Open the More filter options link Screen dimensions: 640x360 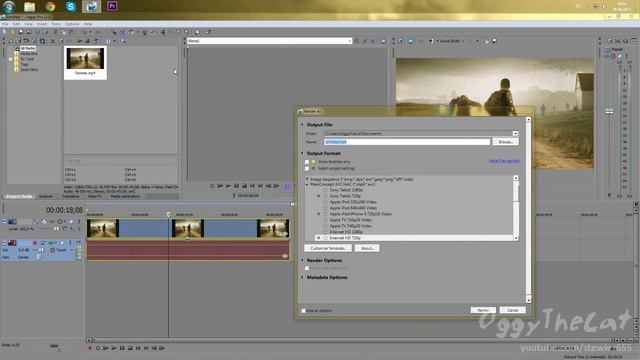(504, 161)
